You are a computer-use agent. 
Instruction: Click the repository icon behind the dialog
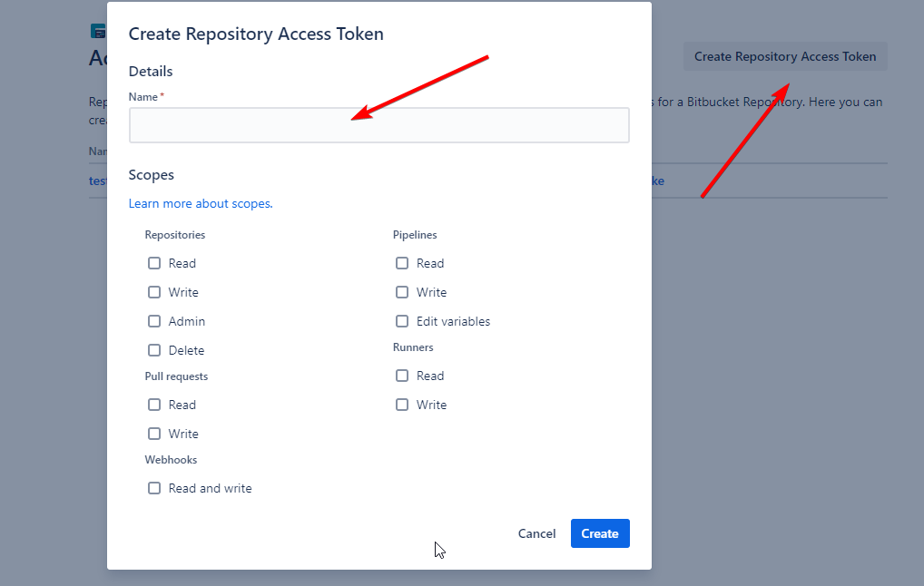pos(98,31)
